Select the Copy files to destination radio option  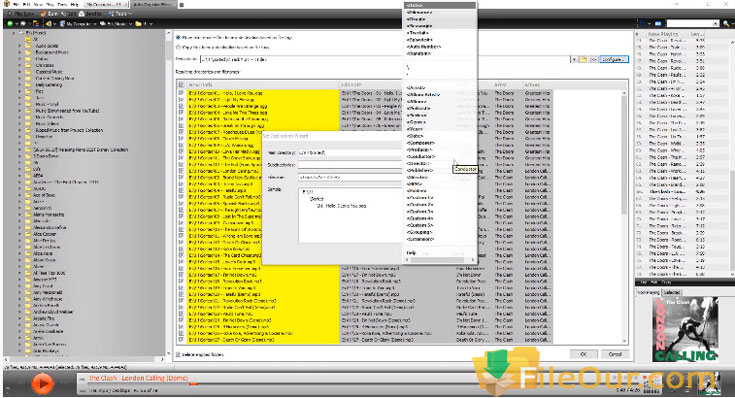click(x=178, y=47)
